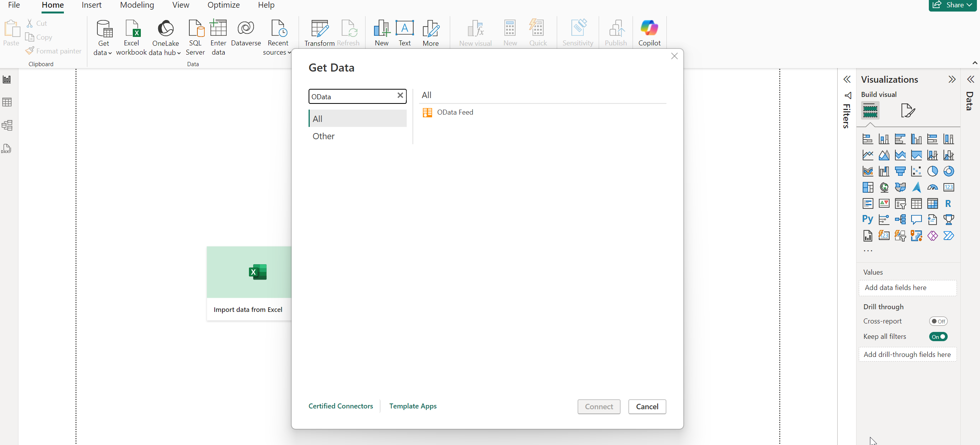Viewport: 980px width, 445px height.
Task: Open DAX query view from the sidebar
Action: coord(7,148)
